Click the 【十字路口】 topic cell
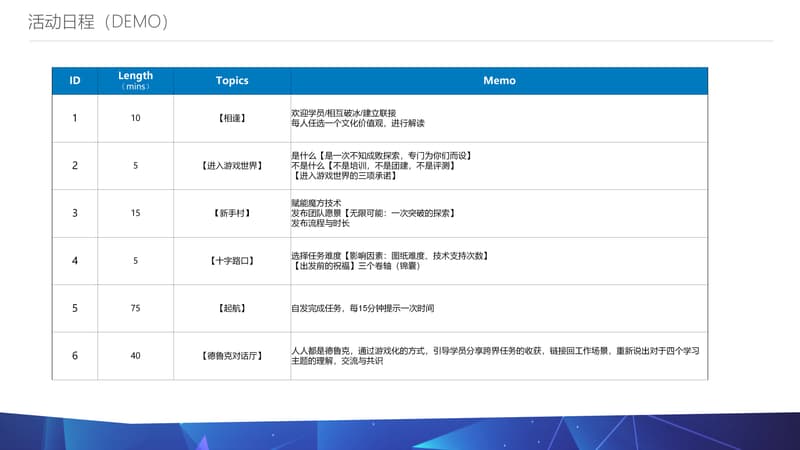The width and height of the screenshot is (800, 450). 231,261
